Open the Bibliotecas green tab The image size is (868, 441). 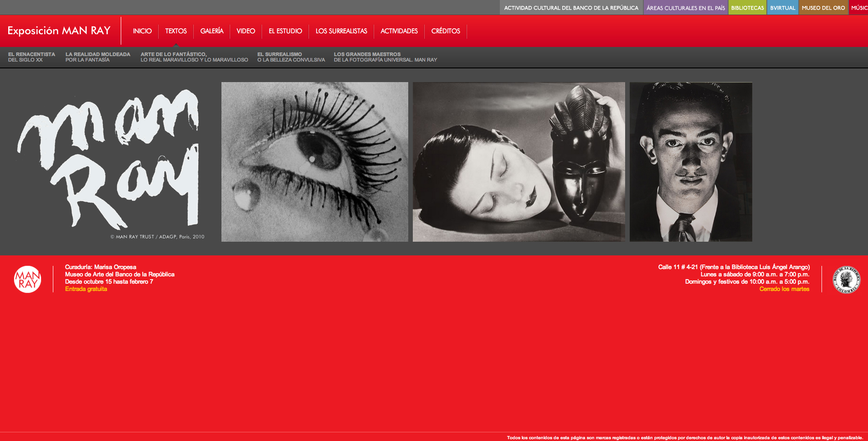[x=747, y=8]
